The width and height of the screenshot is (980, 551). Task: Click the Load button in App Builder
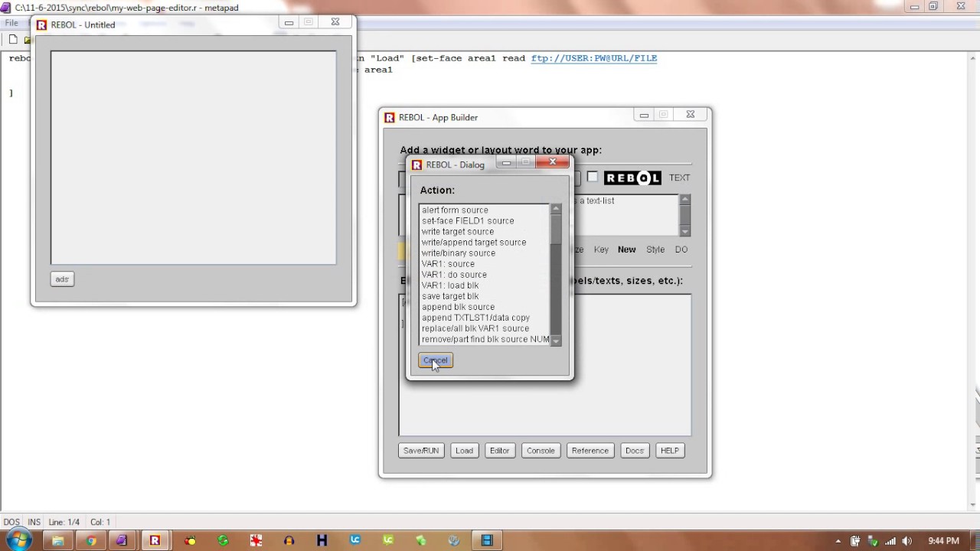pos(465,451)
